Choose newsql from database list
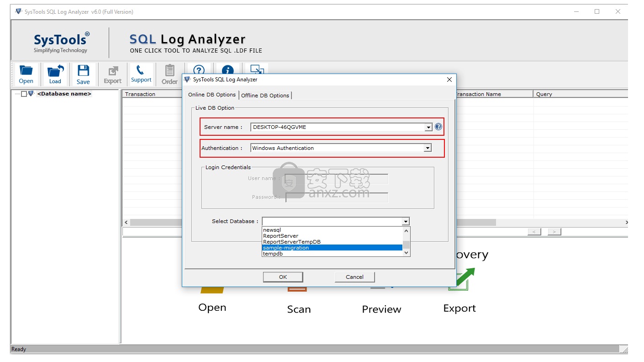644x362 pixels. [x=332, y=230]
